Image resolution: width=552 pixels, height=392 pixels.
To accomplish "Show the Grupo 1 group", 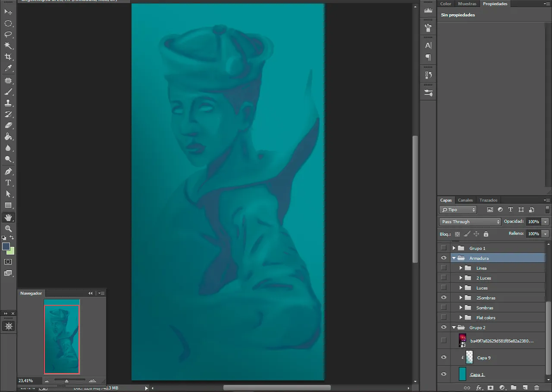I will click(x=443, y=248).
